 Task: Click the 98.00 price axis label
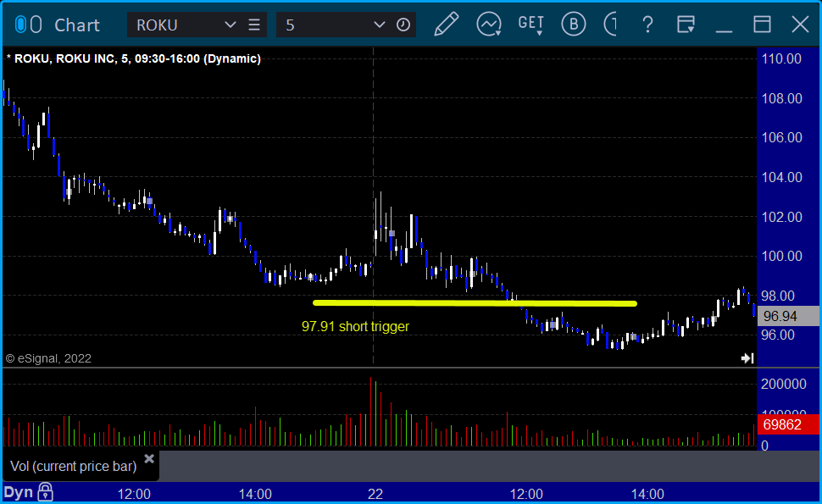pos(778,296)
